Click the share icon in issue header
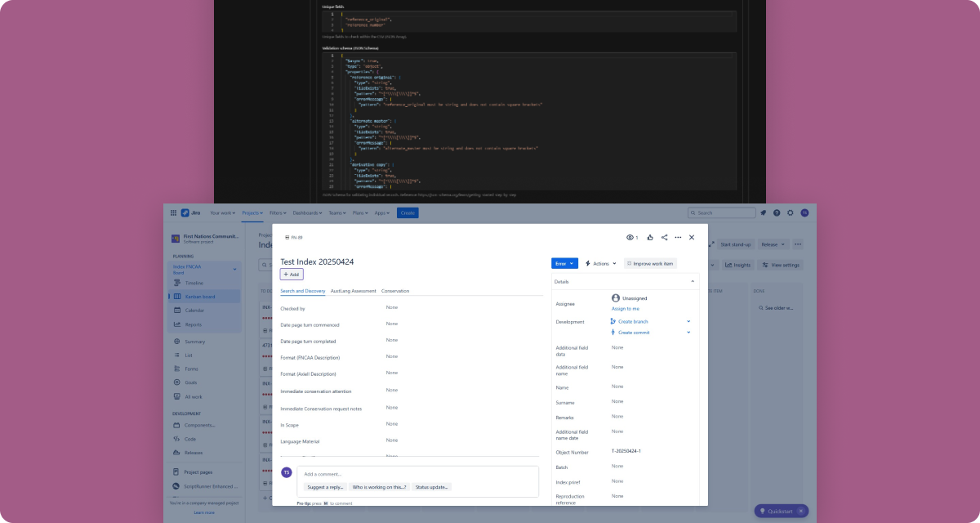This screenshot has height=523, width=980. [664, 238]
